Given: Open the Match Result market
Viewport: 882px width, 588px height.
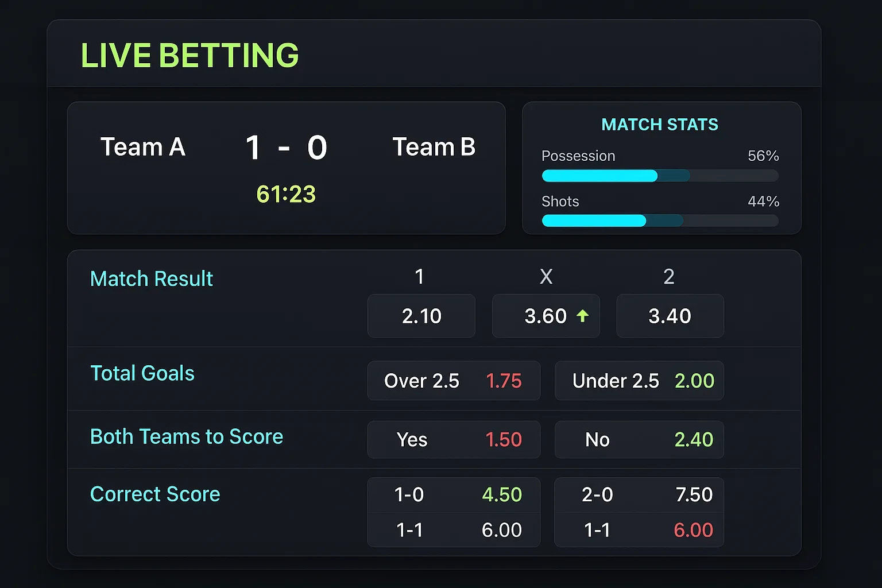Looking at the screenshot, I should 151,278.
